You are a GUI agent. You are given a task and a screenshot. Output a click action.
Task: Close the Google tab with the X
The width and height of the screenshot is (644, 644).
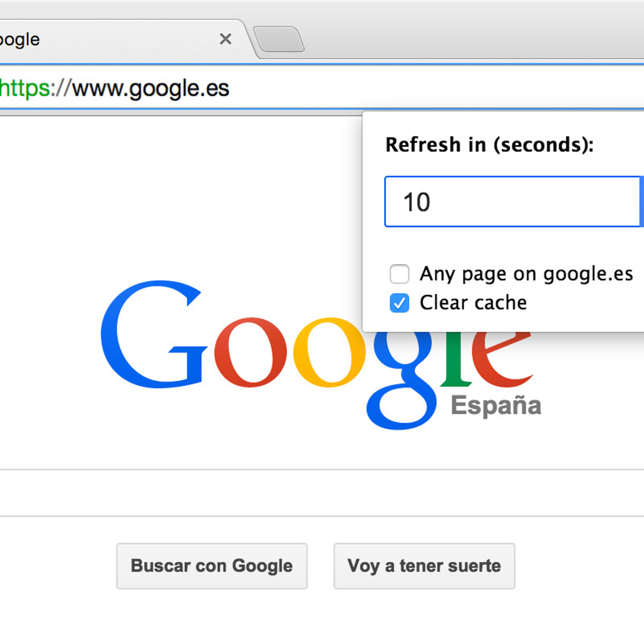[225, 39]
